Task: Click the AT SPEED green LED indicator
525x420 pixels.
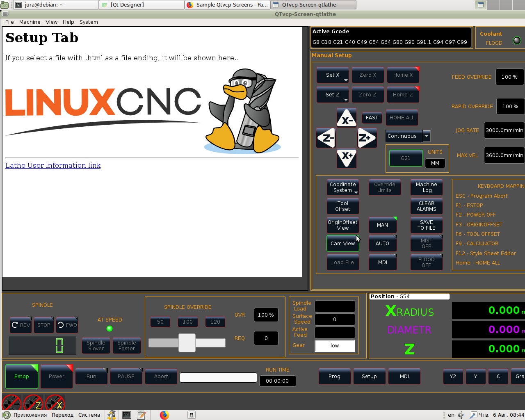Action: click(x=110, y=329)
